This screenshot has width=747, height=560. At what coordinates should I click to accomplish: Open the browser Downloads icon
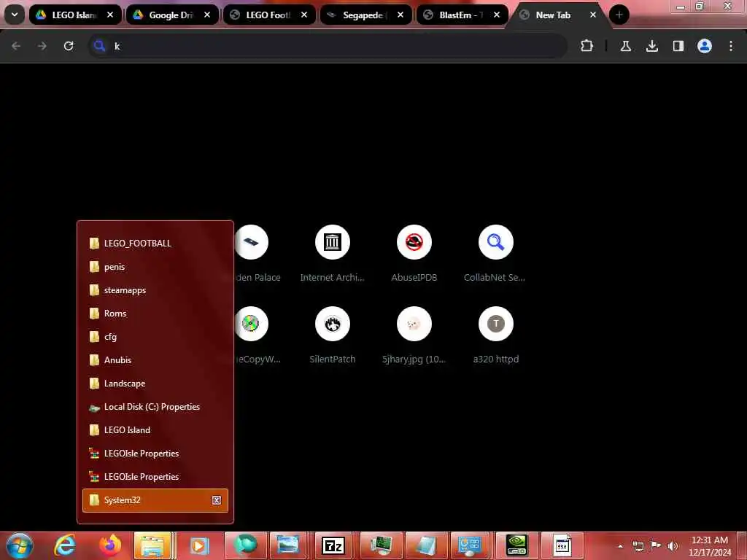[651, 46]
